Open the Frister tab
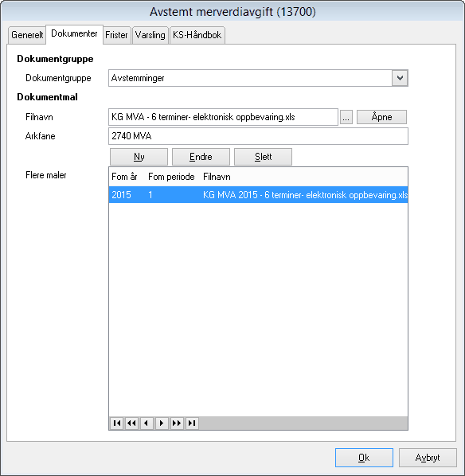 [116, 35]
